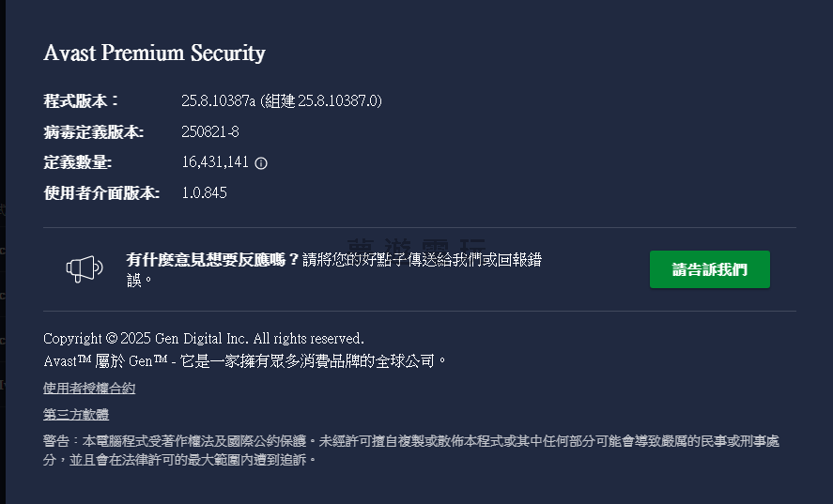Screen dimensions: 833x504
Task: Click the info icon beside definition count
Action: (261, 163)
